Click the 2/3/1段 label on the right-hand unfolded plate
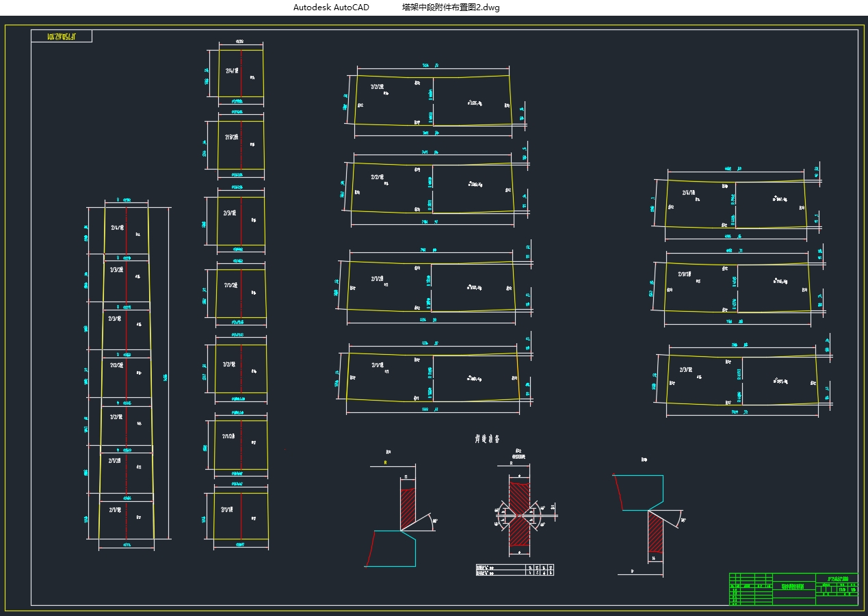The width and height of the screenshot is (868, 616). point(687,370)
